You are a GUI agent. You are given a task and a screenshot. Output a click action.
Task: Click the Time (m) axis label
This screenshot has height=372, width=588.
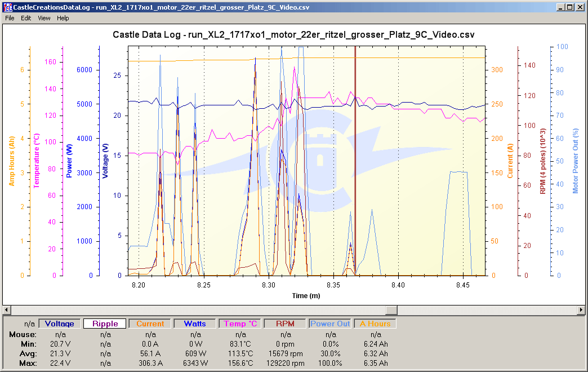(x=306, y=296)
